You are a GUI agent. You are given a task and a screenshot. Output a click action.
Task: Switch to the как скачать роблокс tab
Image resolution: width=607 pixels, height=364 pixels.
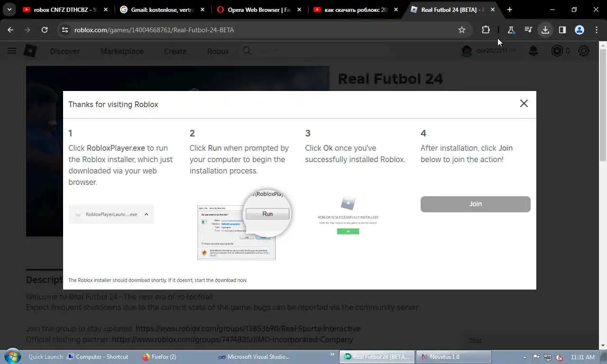click(355, 9)
